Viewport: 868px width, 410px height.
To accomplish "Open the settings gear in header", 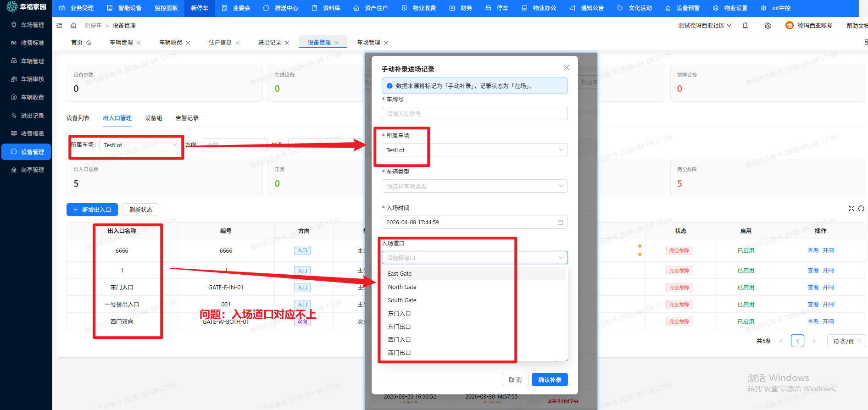I will tap(768, 26).
